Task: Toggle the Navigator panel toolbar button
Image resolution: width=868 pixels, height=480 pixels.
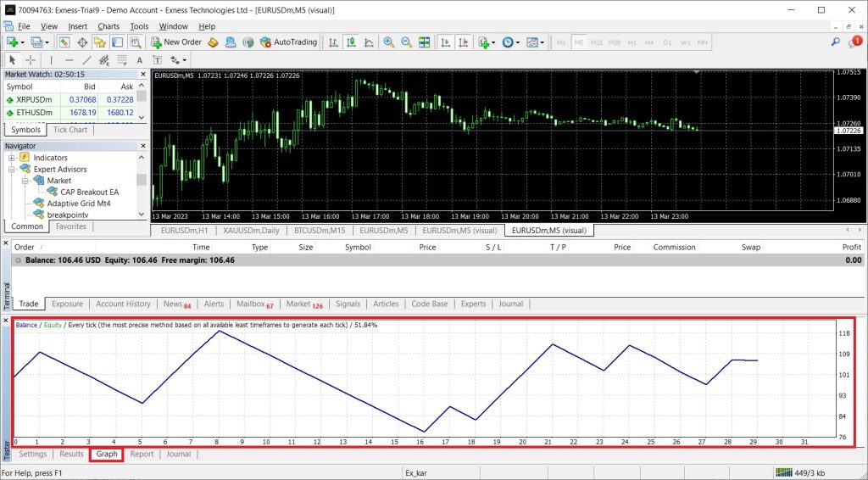Action: (x=100, y=42)
